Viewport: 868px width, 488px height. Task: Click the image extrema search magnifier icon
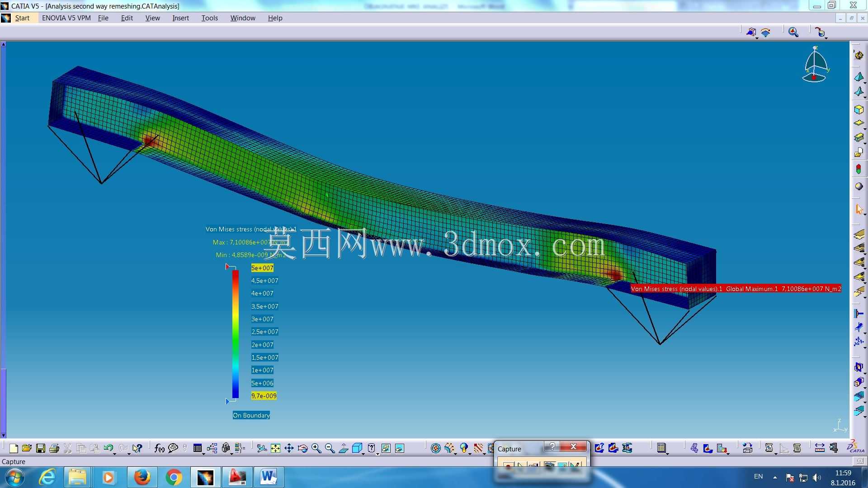[793, 32]
